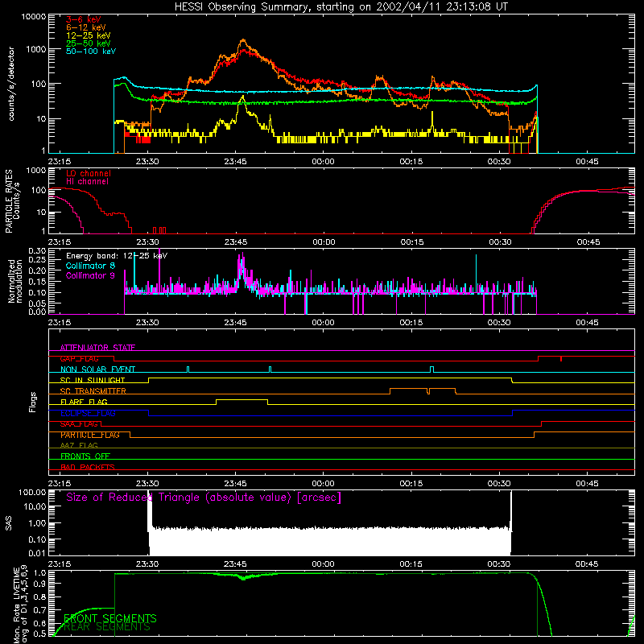Click the 'NON_SOLAR_EVENT' flag label
The height and width of the screenshot is (644, 644).
pos(97,369)
